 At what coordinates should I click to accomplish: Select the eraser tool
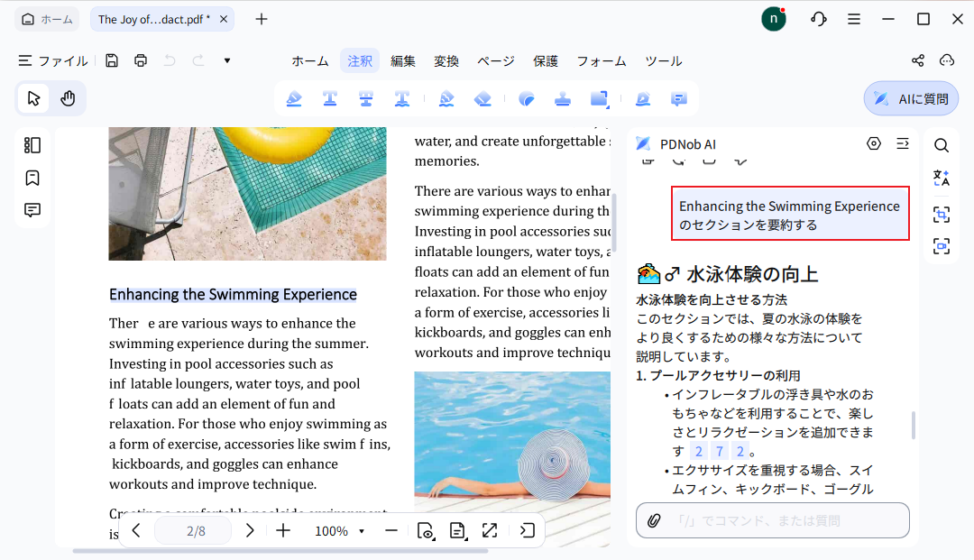tap(482, 98)
